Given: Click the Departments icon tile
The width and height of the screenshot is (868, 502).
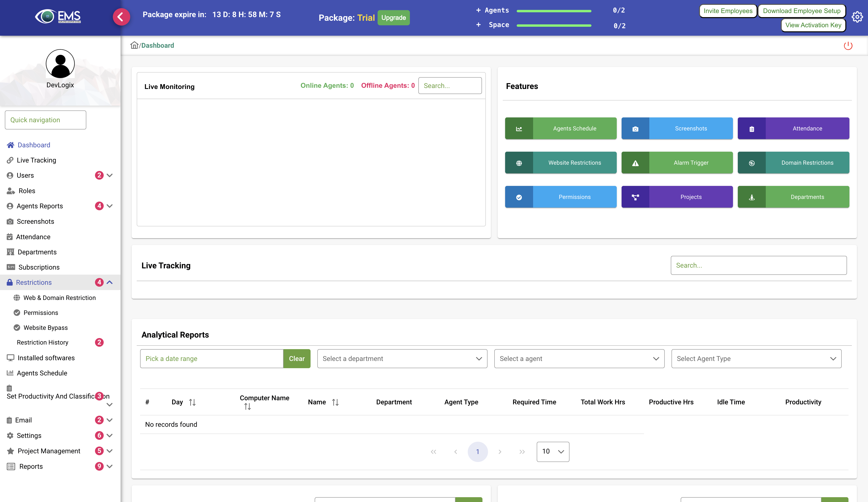Looking at the screenshot, I should click(x=752, y=197).
